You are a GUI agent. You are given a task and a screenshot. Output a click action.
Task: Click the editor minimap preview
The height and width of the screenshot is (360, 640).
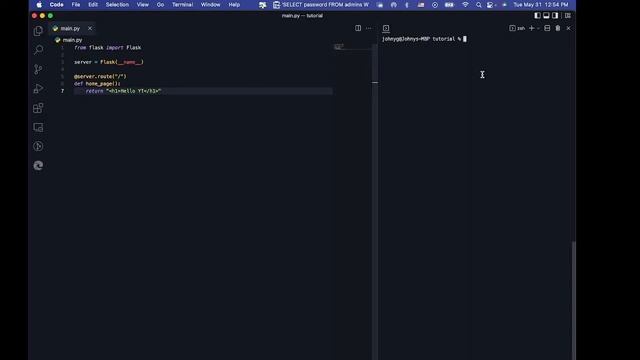(x=339, y=47)
